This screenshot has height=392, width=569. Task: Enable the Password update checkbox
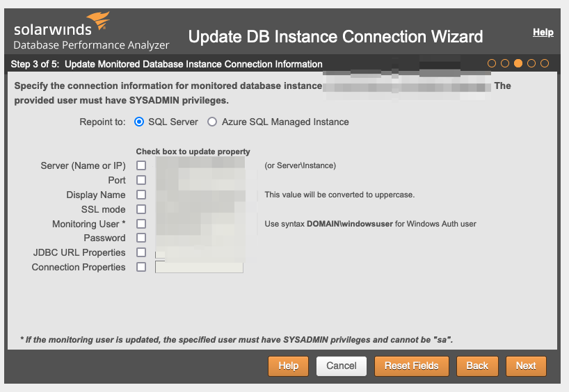point(141,238)
